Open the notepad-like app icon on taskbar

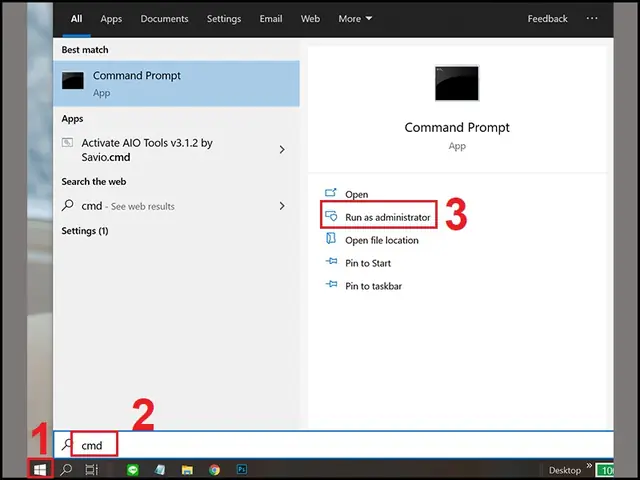(160, 470)
